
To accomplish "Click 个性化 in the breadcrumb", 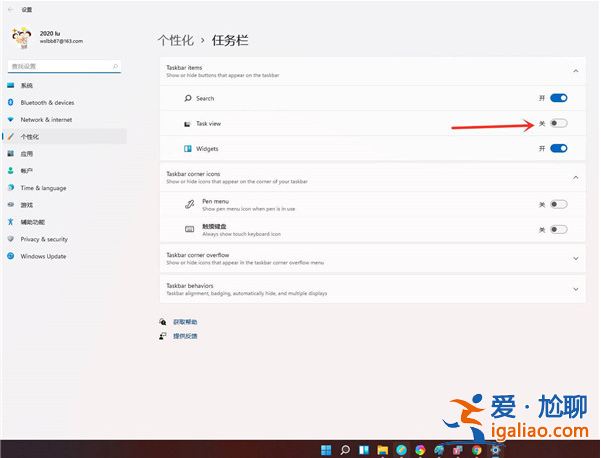I will (x=176, y=40).
